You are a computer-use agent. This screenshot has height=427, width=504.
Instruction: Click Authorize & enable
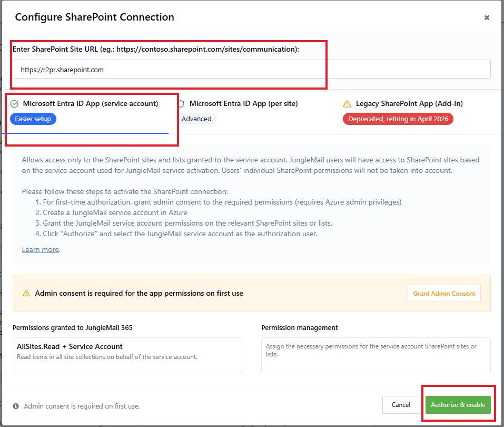click(458, 405)
